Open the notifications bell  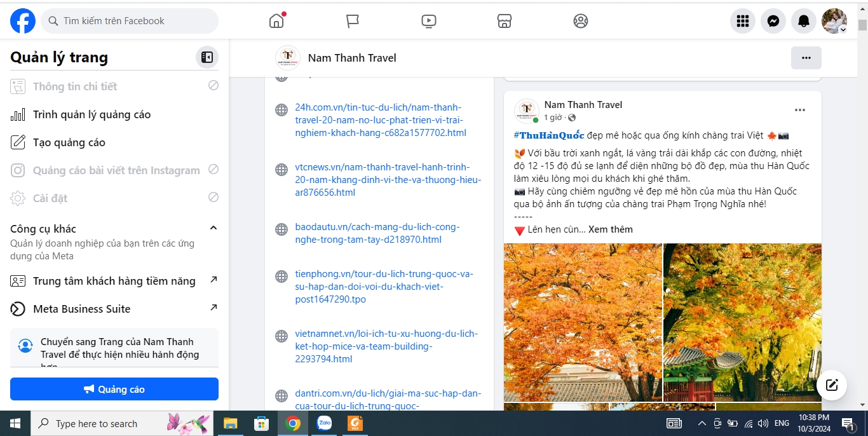[804, 21]
